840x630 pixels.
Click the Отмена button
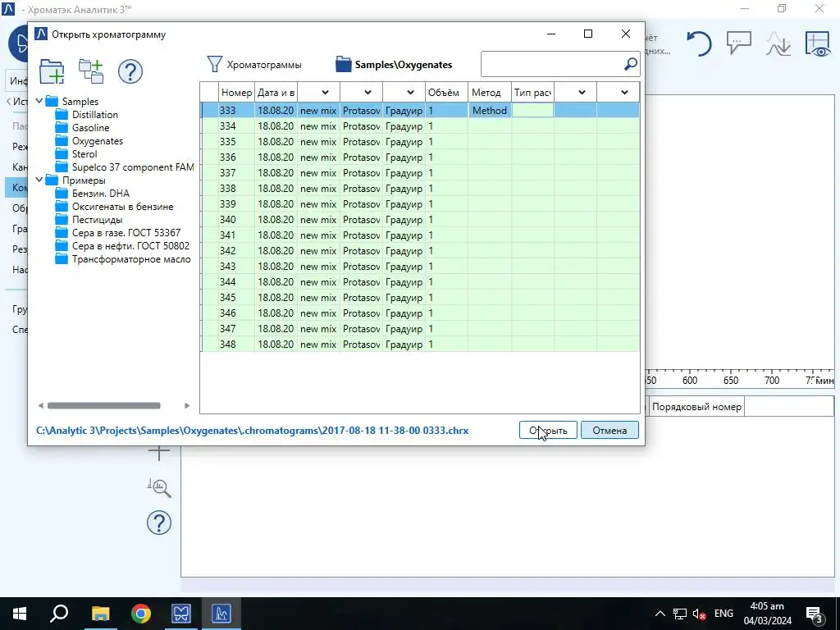[x=609, y=430]
